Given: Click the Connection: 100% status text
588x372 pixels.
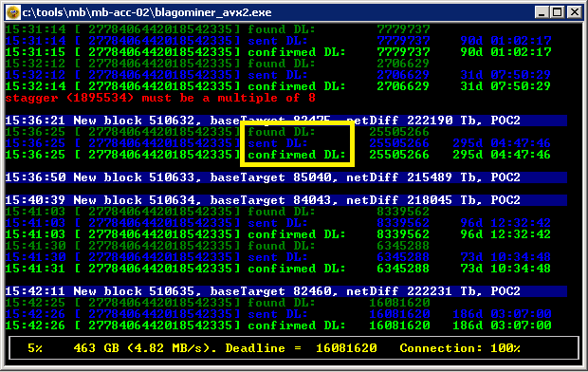Looking at the screenshot, I should [460, 348].
